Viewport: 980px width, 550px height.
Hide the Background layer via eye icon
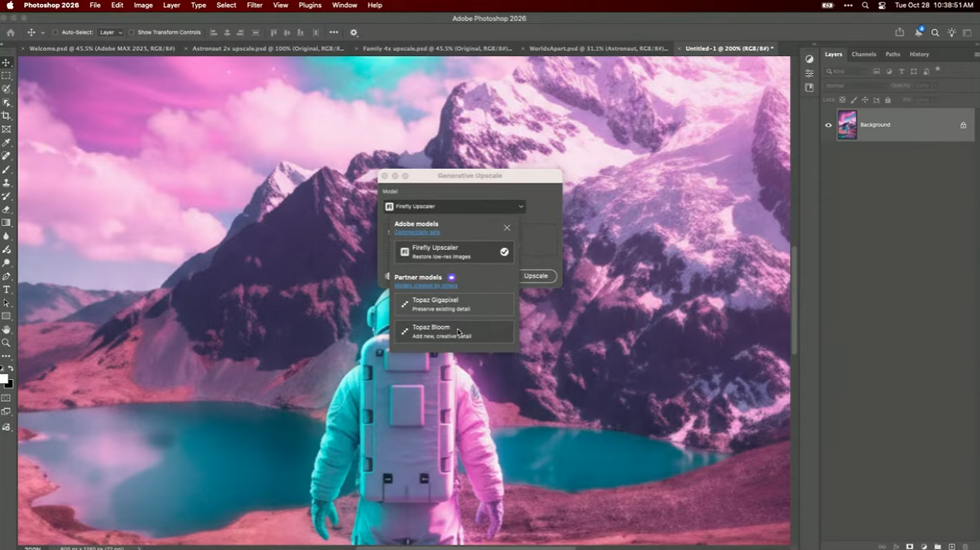pos(828,125)
